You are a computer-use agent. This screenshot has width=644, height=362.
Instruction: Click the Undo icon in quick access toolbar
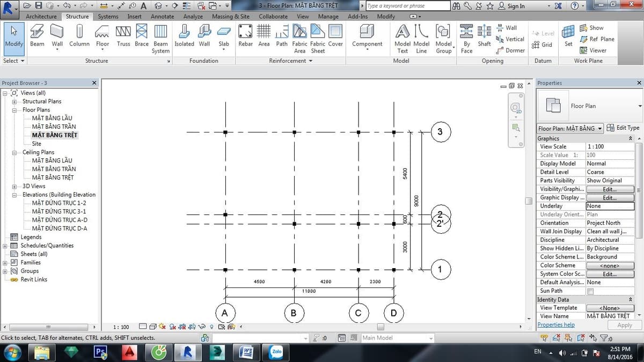(66, 6)
